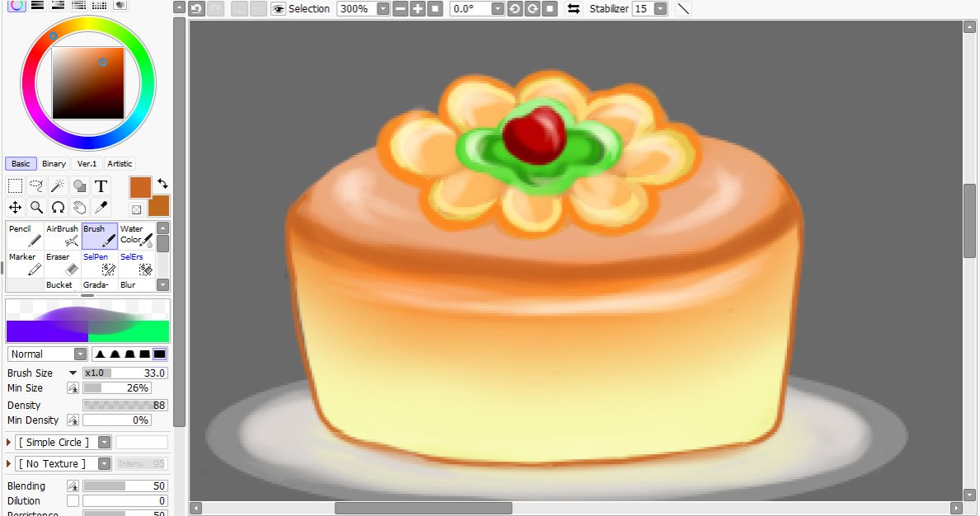Choose the Brush tool
980x516 pixels.
point(100,236)
